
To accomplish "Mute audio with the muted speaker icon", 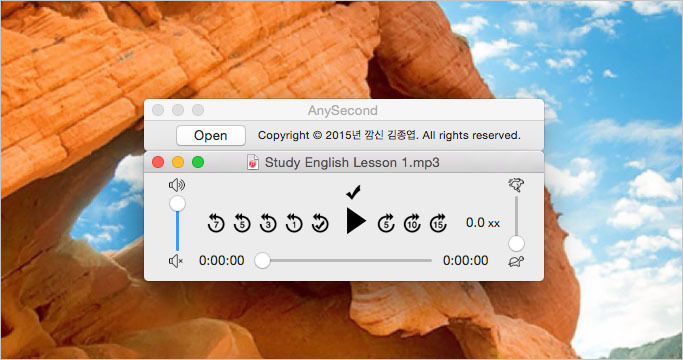I will pos(176,261).
